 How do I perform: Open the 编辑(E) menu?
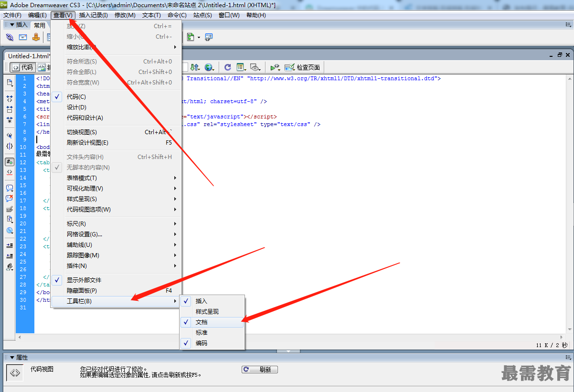[x=37, y=15]
